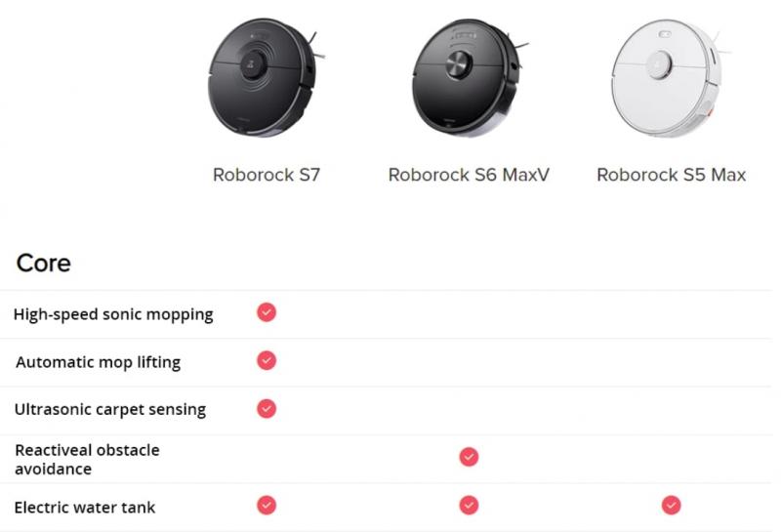Click the Roborock S6 MaxV product image
Viewport: 781px width, 532px height.
click(x=470, y=78)
